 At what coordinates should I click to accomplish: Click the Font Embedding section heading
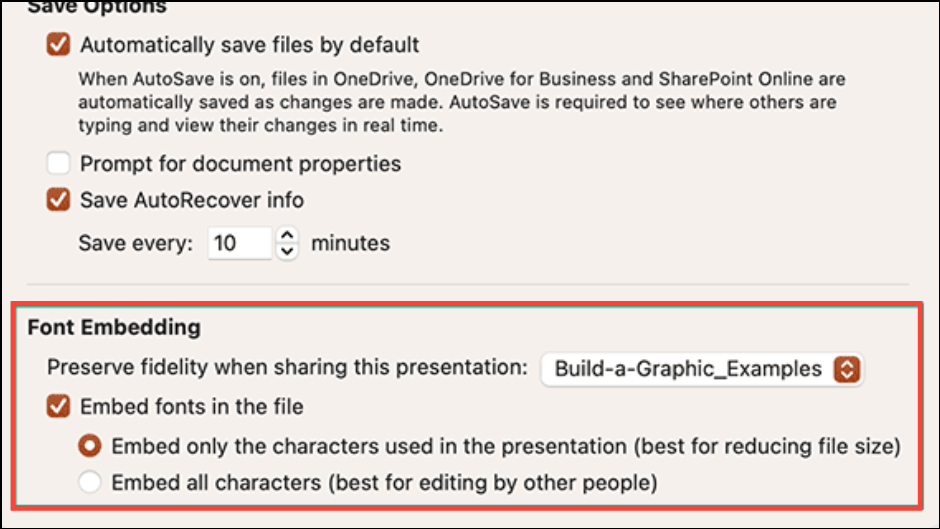point(114,327)
